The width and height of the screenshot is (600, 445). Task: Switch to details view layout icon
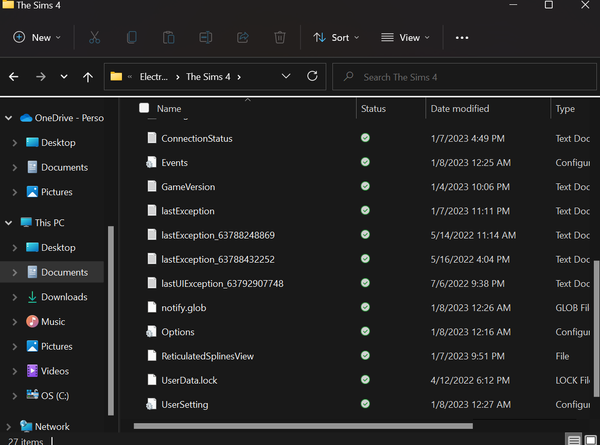(573, 440)
